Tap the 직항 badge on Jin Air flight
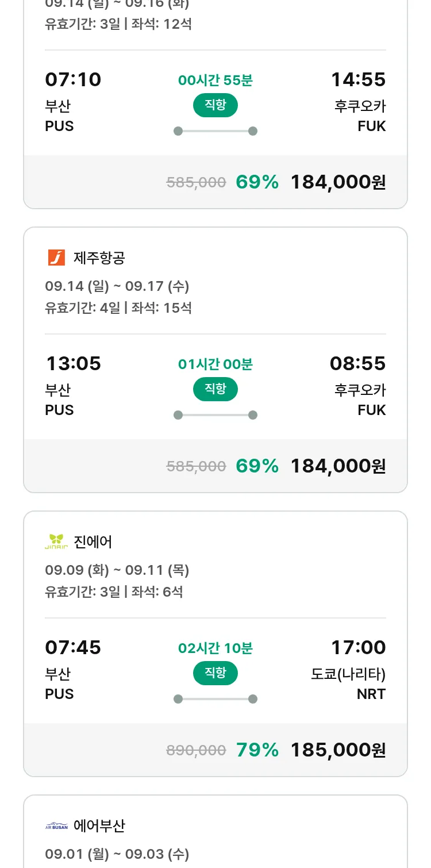Viewport: 431px width, 868px height. (x=215, y=673)
